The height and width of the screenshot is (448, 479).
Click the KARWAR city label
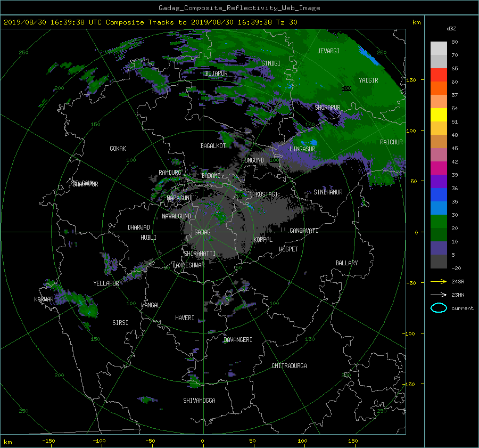(x=44, y=299)
